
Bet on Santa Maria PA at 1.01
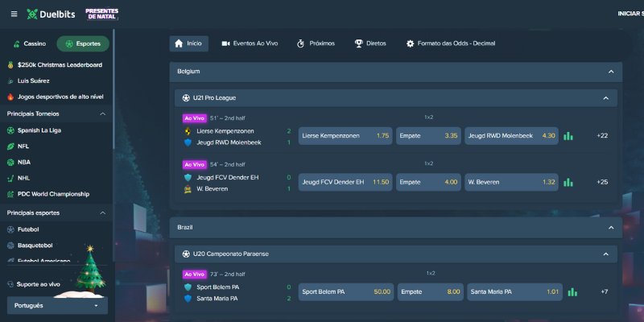tap(514, 292)
